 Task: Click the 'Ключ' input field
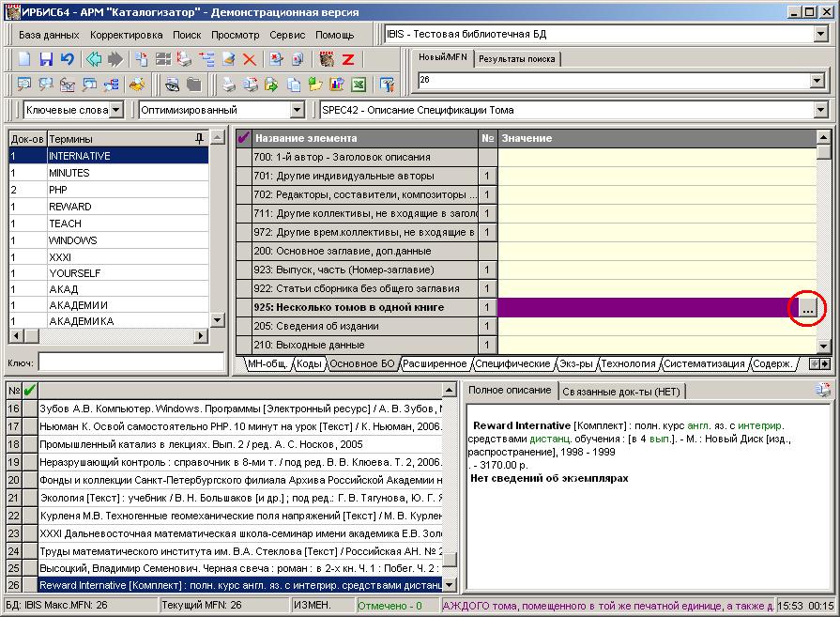(131, 362)
